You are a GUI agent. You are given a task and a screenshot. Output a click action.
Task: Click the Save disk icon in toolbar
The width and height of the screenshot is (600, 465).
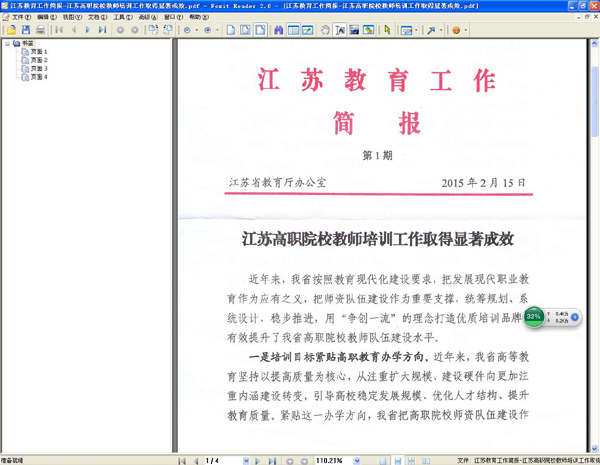[x=25, y=30]
